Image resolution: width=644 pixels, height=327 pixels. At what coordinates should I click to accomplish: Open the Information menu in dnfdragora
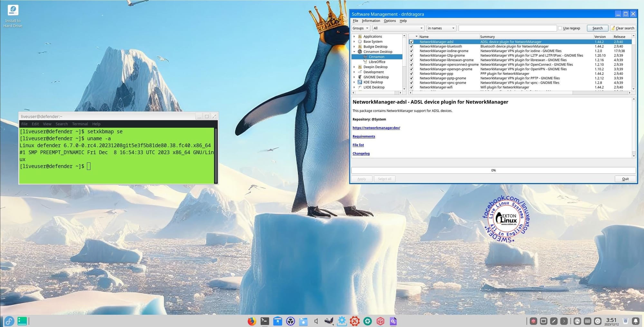tap(371, 21)
